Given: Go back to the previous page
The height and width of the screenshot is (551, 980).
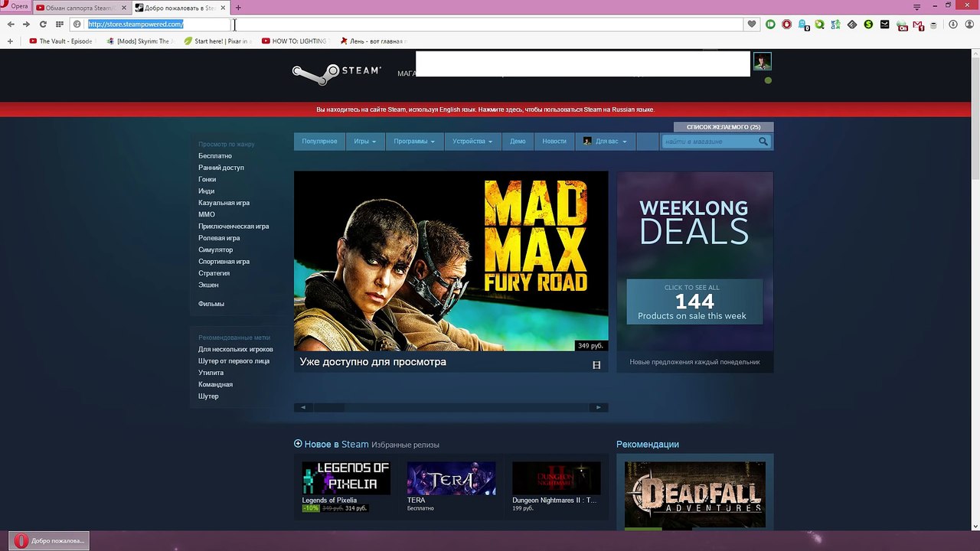Looking at the screenshot, I should pos(11,24).
